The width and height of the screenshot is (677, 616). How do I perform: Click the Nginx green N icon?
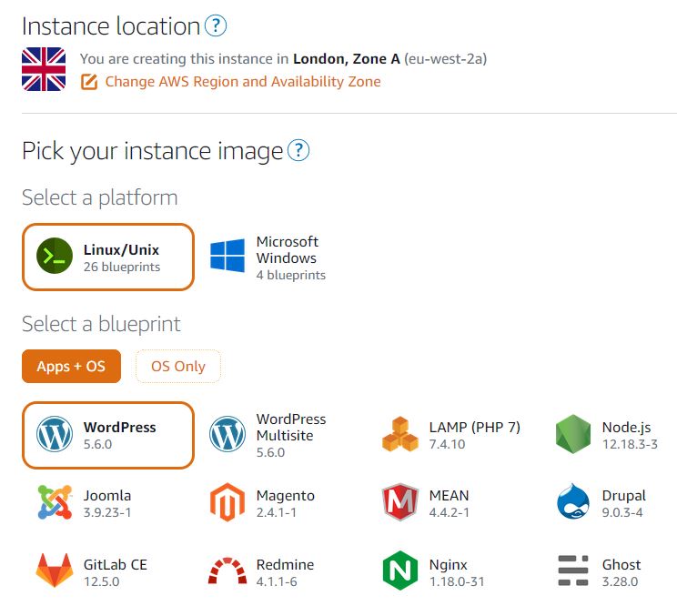pos(400,571)
